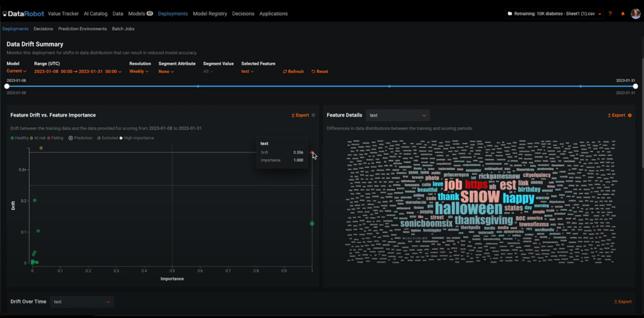Click the Refresh button

click(x=293, y=71)
